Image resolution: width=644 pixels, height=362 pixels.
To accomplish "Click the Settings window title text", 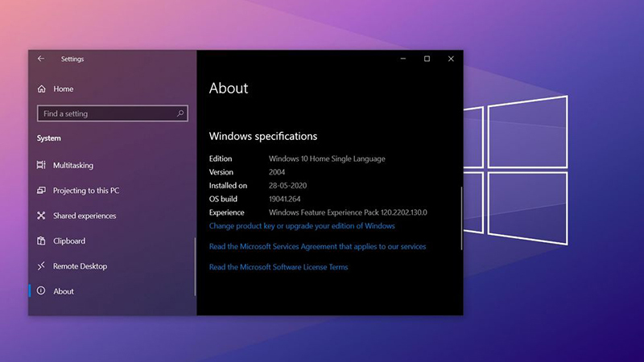I will tap(72, 59).
